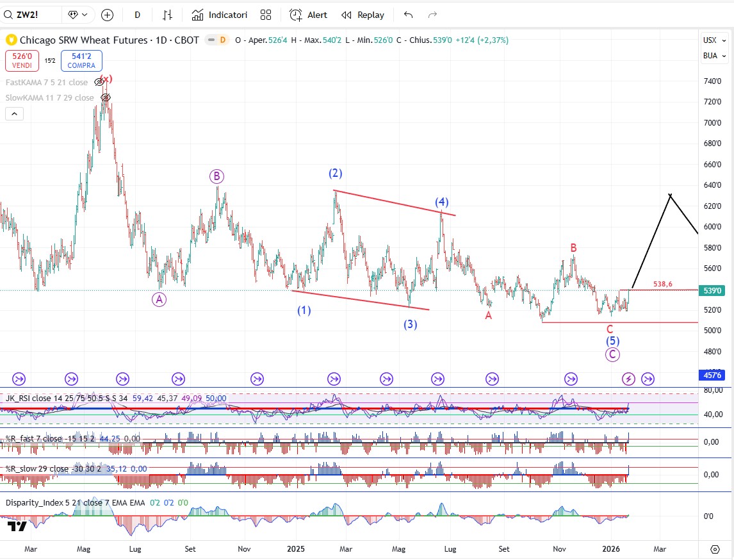Click the lightning event marker near 2026

(x=629, y=379)
